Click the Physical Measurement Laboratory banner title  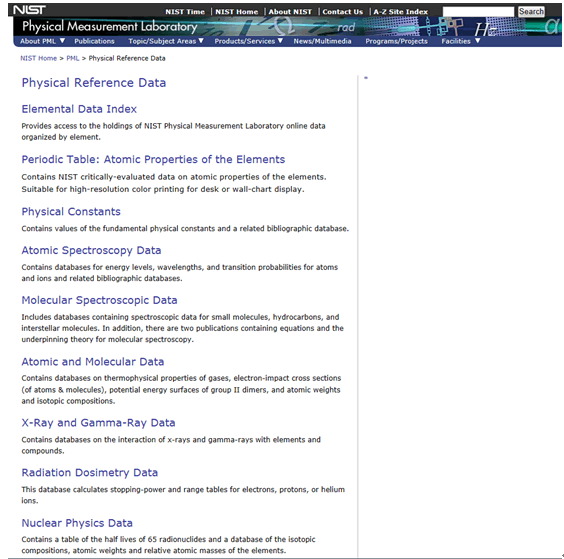coord(110,26)
